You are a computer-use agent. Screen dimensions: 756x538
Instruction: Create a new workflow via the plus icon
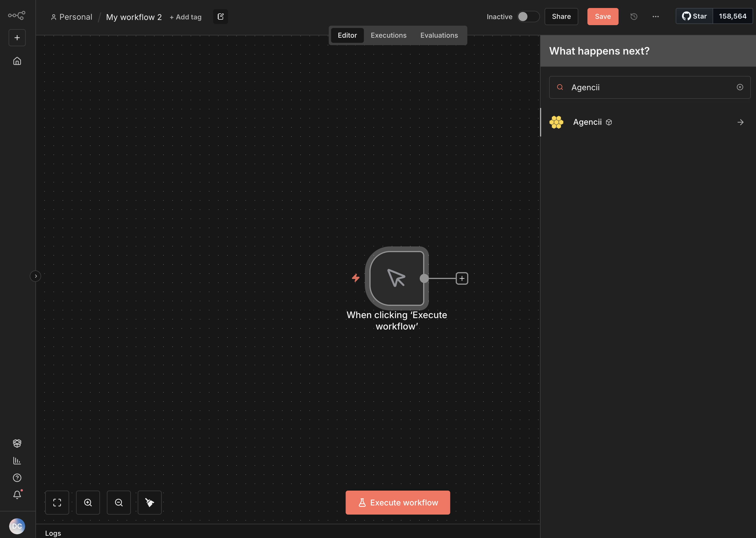(x=17, y=37)
